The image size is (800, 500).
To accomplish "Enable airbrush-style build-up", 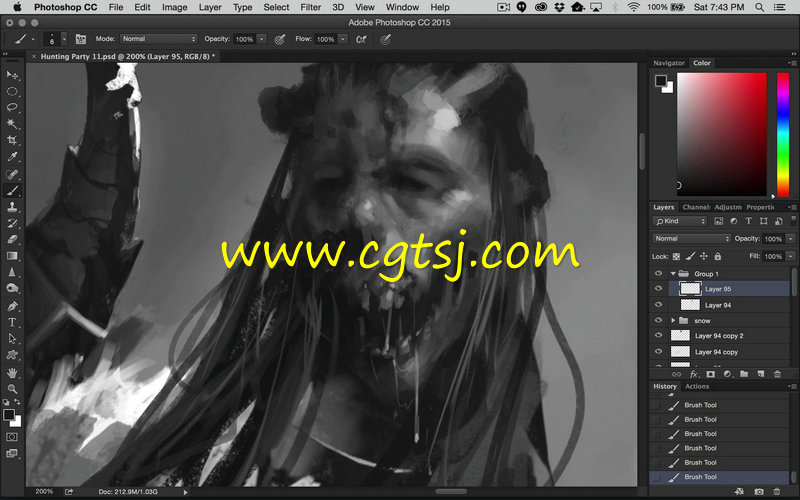I will point(361,39).
